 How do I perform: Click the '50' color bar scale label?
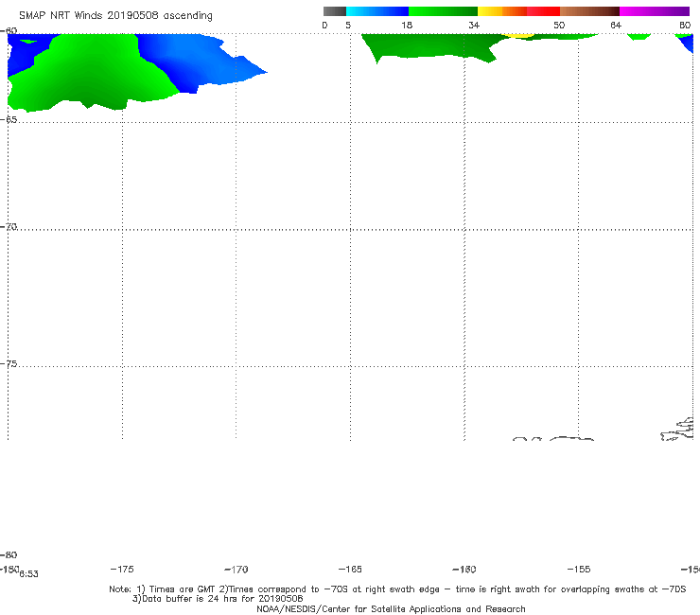tap(559, 25)
